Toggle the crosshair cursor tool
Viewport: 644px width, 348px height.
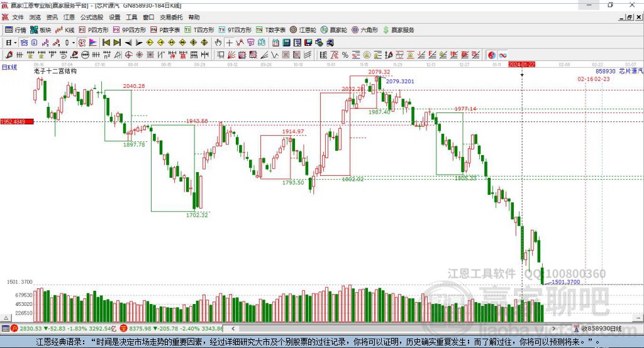point(229,43)
